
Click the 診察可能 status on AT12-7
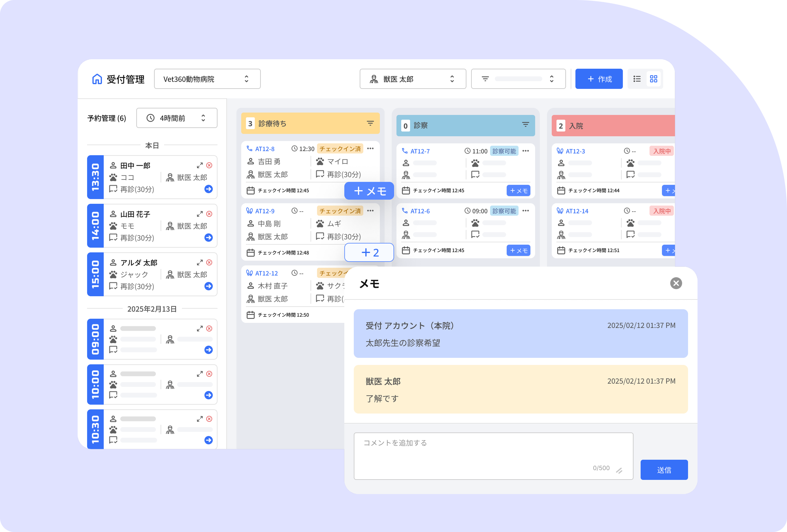coord(504,151)
